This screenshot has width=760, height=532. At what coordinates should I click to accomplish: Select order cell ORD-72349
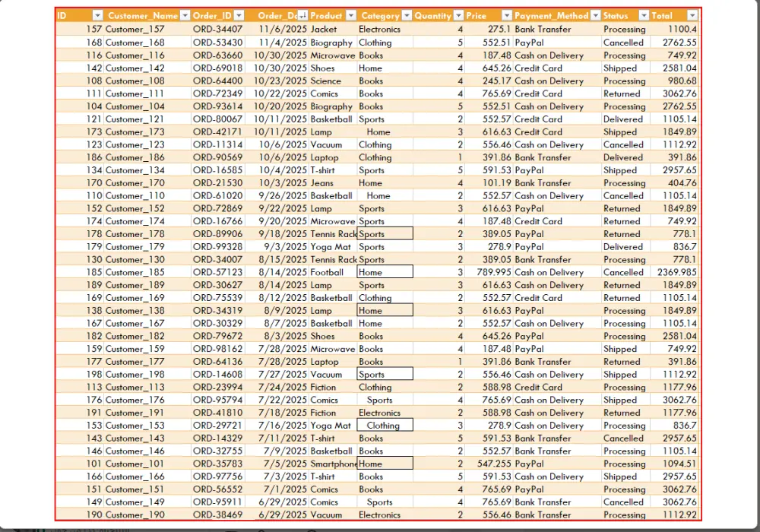point(217,93)
